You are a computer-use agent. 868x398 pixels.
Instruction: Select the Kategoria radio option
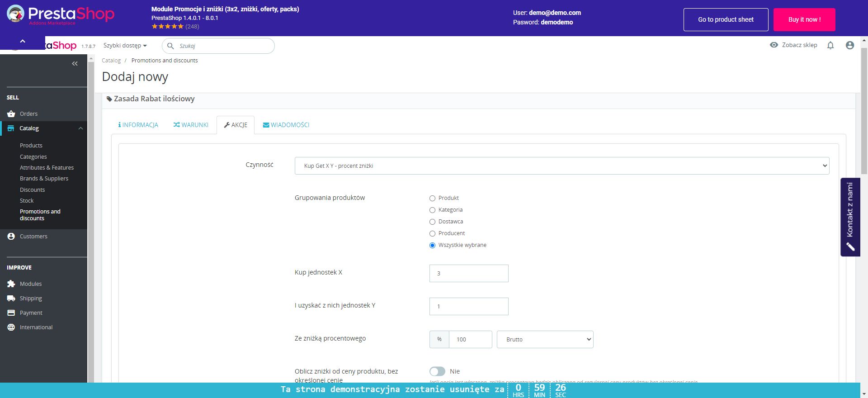point(432,210)
